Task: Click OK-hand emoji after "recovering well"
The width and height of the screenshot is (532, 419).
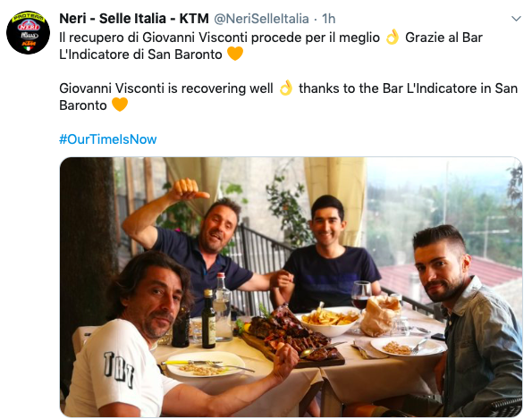Action: click(x=286, y=88)
